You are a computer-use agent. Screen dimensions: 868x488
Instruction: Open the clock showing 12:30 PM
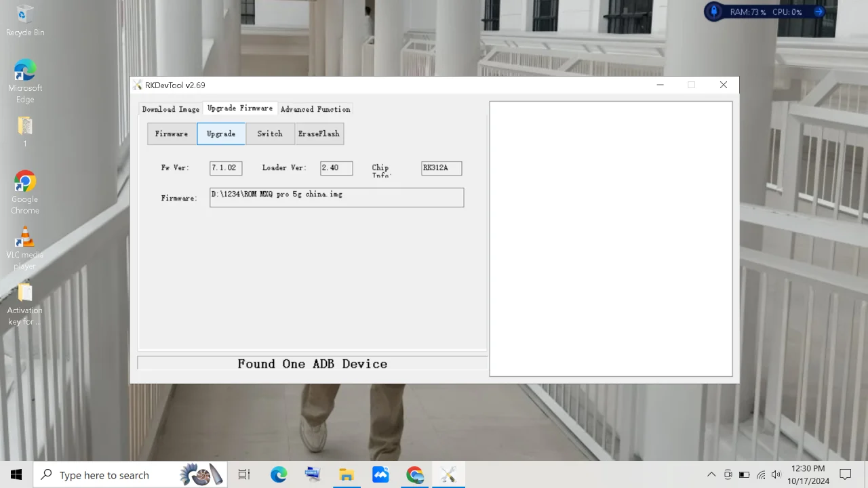click(808, 475)
